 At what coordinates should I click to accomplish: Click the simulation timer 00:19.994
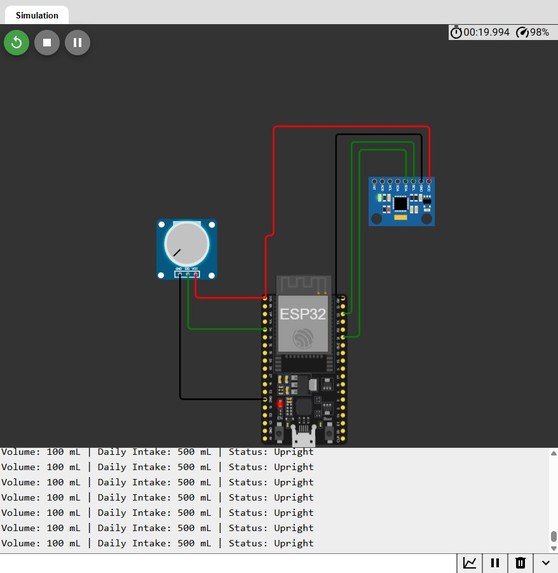click(486, 33)
